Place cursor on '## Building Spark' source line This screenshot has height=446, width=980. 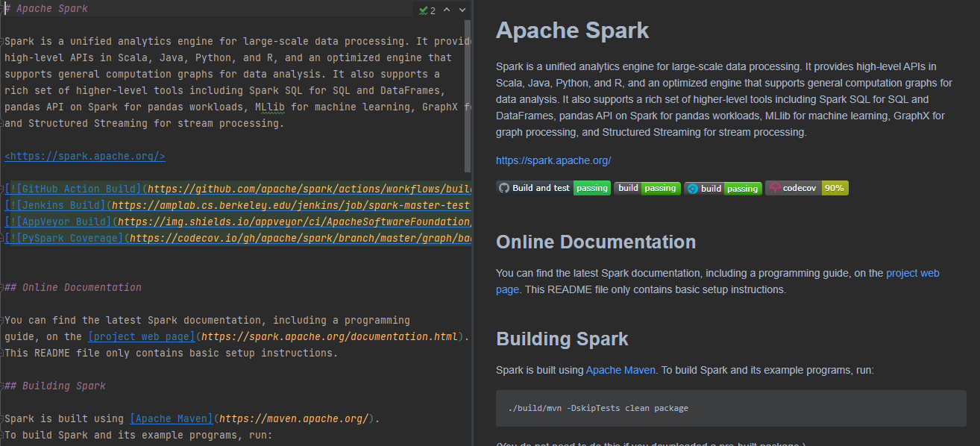(55, 386)
